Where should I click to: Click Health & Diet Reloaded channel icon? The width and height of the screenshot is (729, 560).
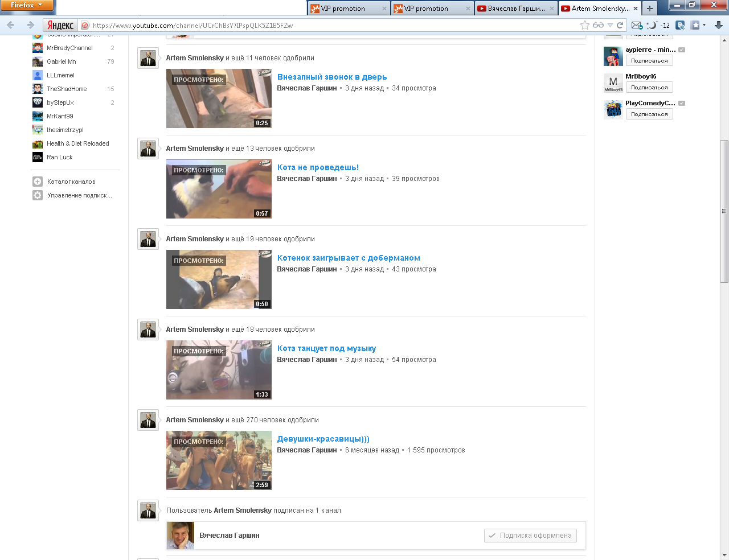click(38, 143)
